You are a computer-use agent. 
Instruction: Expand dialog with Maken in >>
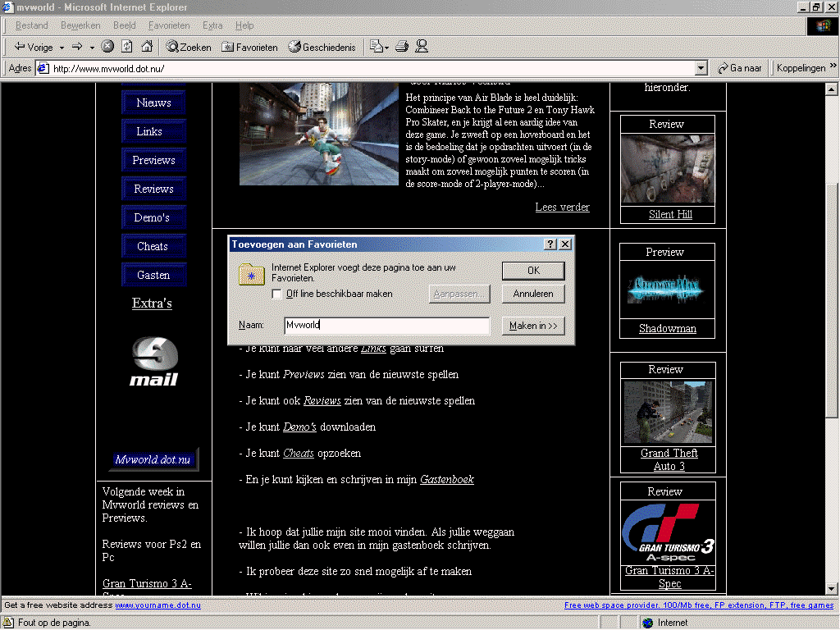point(533,326)
